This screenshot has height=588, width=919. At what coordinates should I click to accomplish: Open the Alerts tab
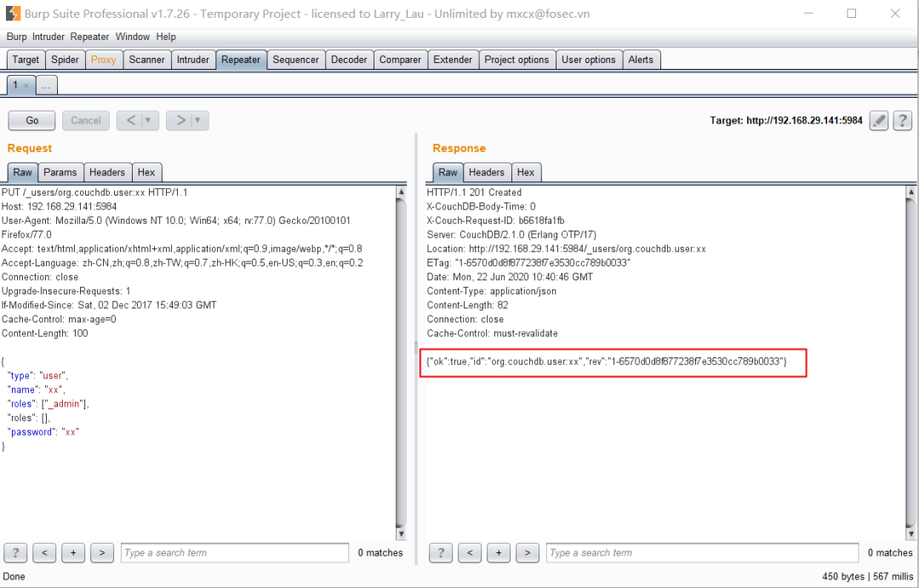(642, 60)
